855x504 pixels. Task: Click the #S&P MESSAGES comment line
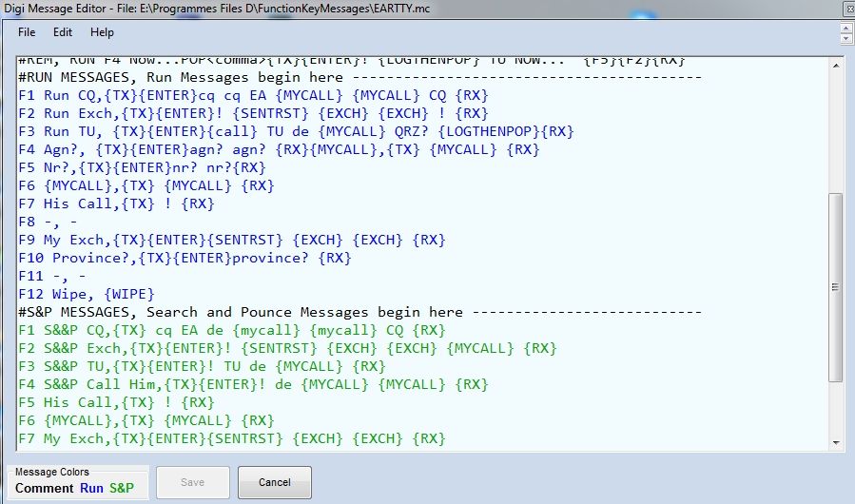[x=359, y=312]
